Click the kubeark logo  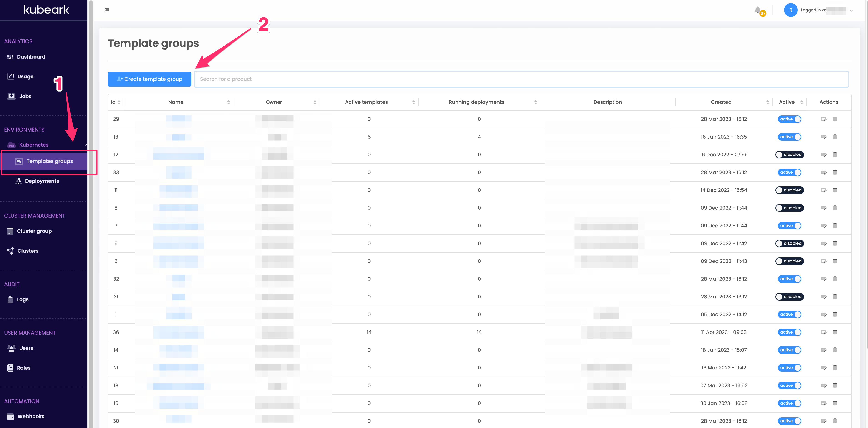coord(46,10)
